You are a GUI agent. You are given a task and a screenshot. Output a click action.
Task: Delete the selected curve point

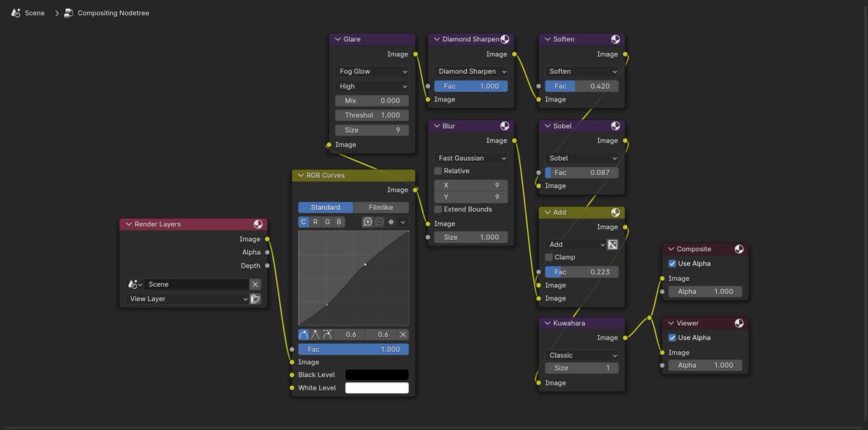[x=404, y=334]
